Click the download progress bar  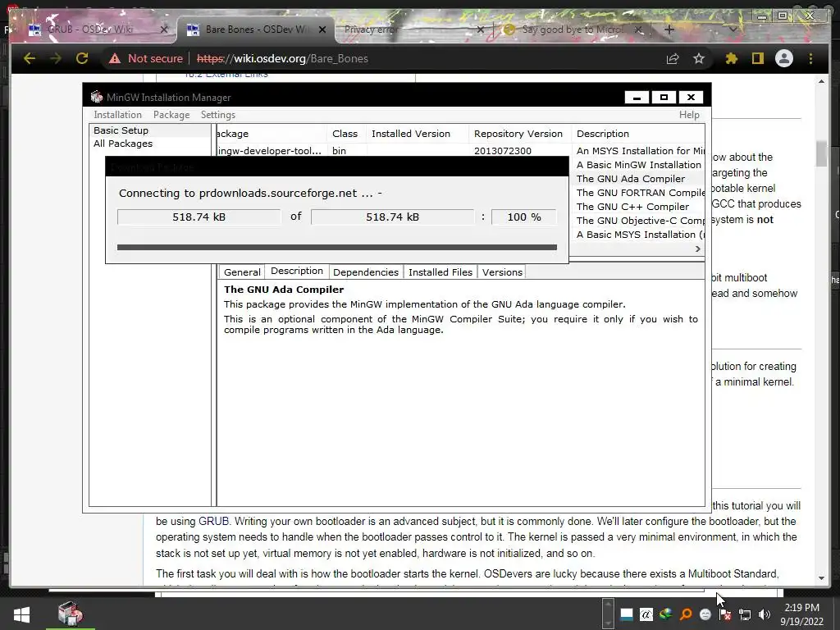pyautogui.click(x=337, y=248)
